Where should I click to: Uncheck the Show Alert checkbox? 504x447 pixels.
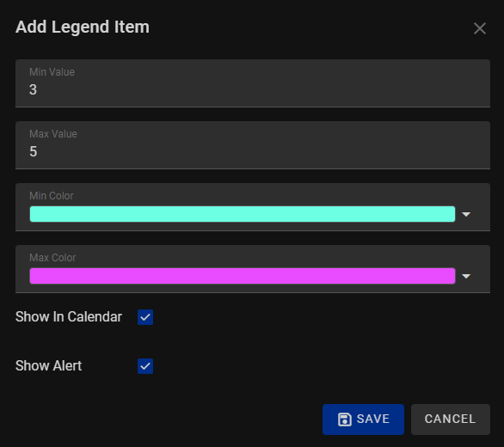click(145, 366)
